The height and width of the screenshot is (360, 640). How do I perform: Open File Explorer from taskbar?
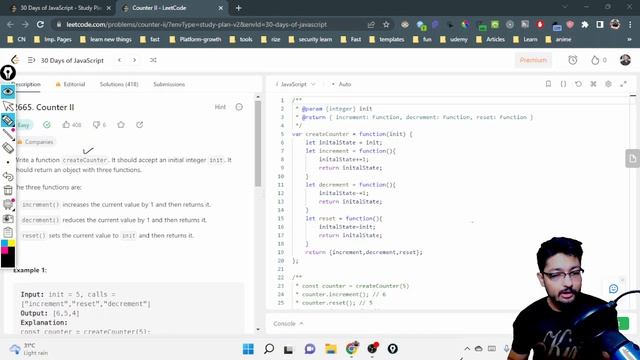pyautogui.click(x=331, y=349)
